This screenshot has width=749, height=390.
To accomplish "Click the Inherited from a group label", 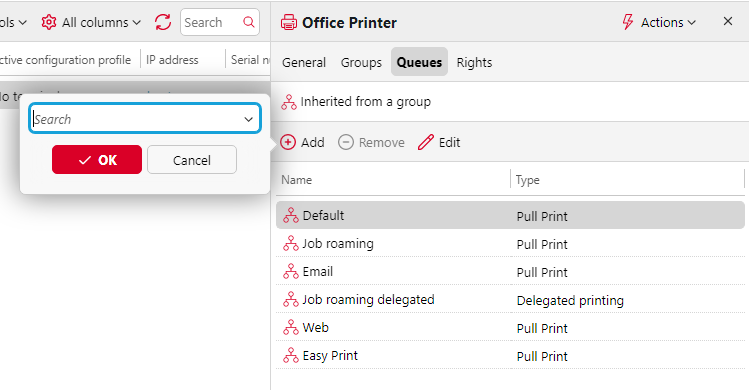I will point(365,102).
